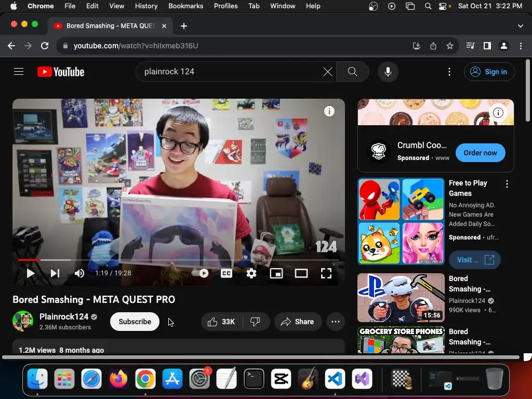Open the Bookmarks menu
This screenshot has width=532, height=399.
click(185, 6)
